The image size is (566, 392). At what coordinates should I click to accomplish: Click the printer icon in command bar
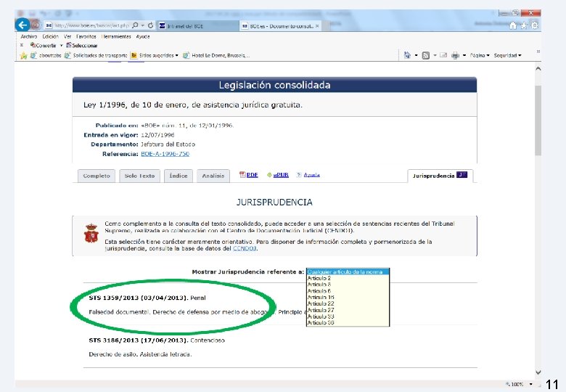coord(456,55)
